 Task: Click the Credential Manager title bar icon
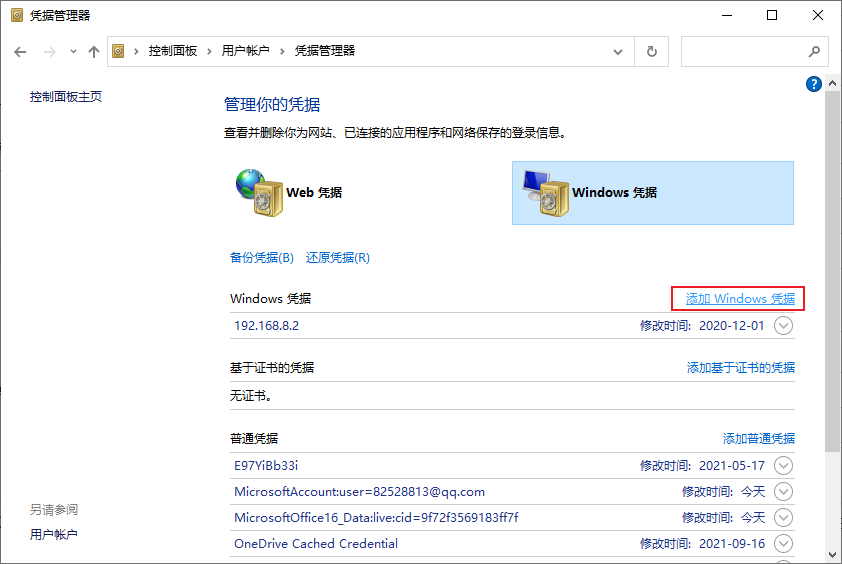16,15
